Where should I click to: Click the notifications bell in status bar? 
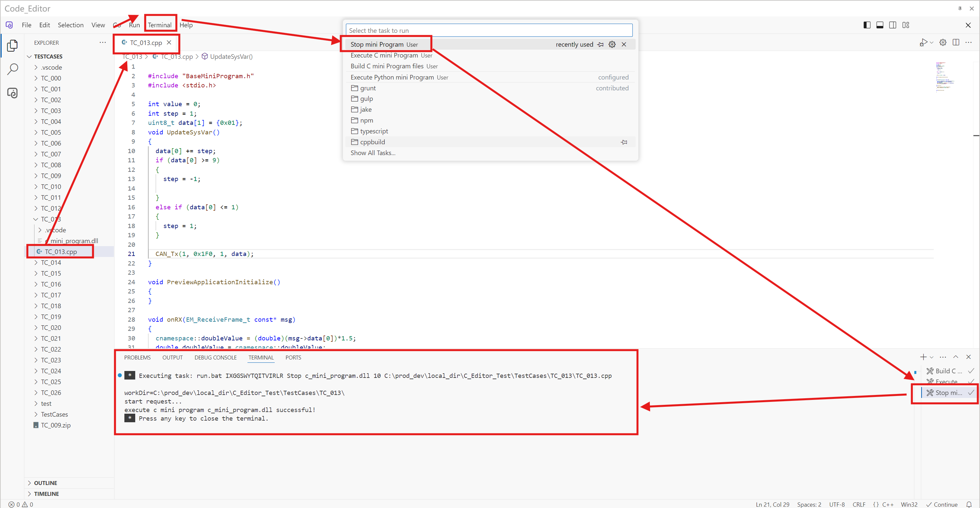[x=969, y=504]
